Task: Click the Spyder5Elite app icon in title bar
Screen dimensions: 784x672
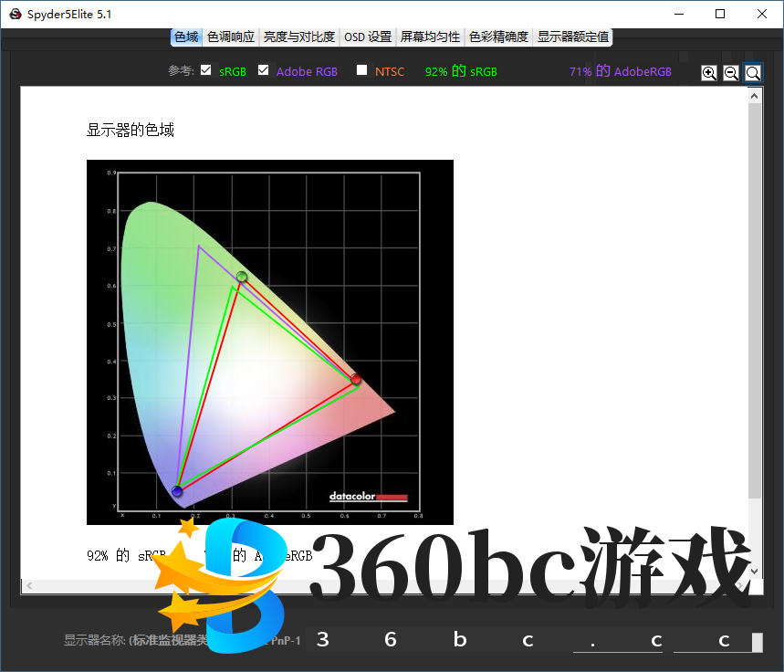Action: (x=16, y=14)
